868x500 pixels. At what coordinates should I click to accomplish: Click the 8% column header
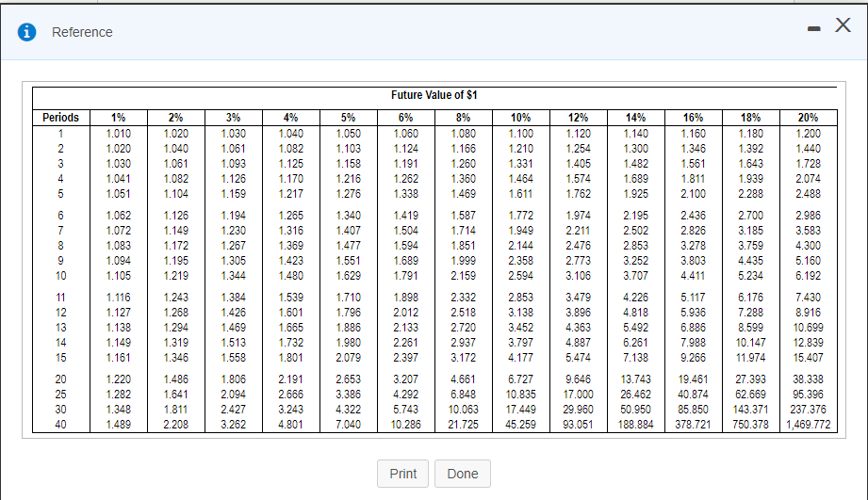click(x=464, y=118)
